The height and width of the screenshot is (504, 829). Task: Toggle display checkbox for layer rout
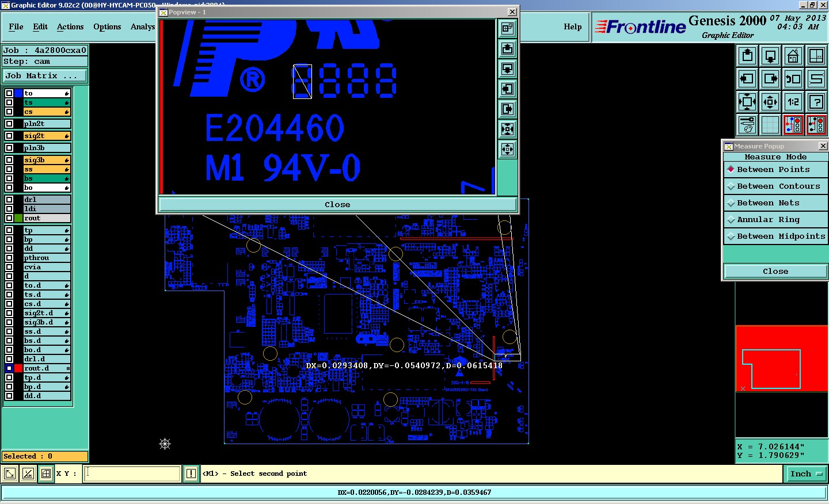[9, 218]
